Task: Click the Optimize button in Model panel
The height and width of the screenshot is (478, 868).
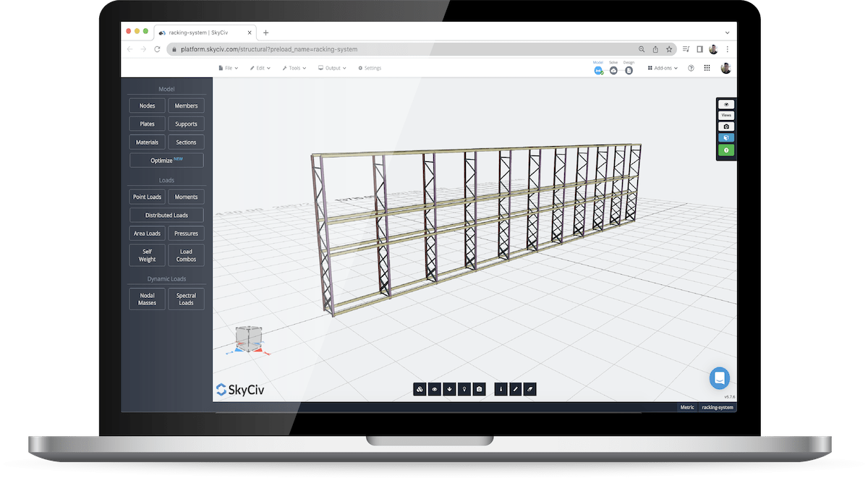Action: click(166, 160)
